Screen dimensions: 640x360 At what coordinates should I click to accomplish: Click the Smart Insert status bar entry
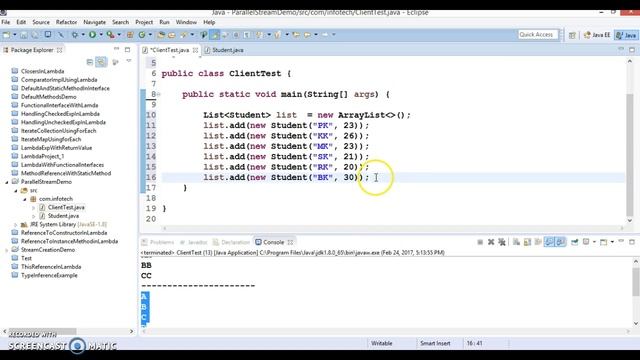[x=435, y=344]
